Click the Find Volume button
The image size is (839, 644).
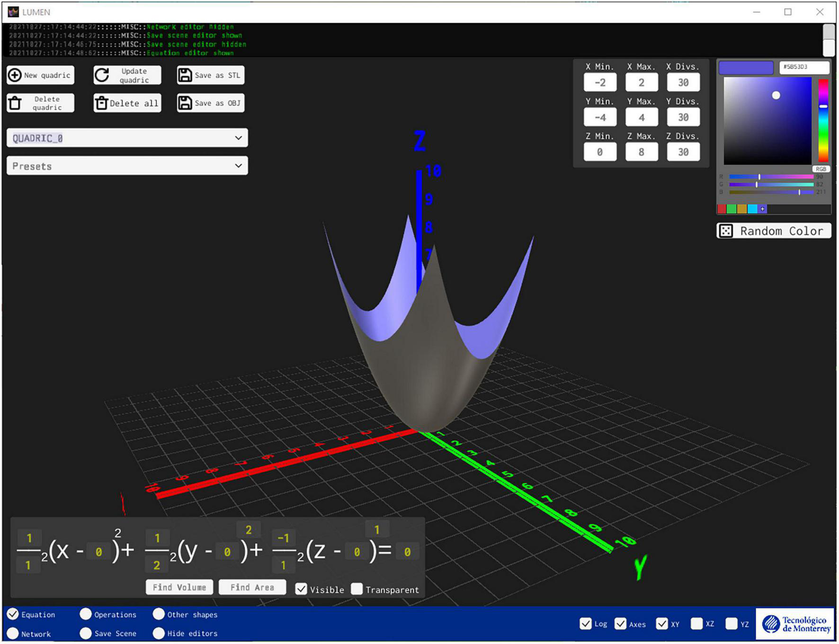click(x=179, y=587)
